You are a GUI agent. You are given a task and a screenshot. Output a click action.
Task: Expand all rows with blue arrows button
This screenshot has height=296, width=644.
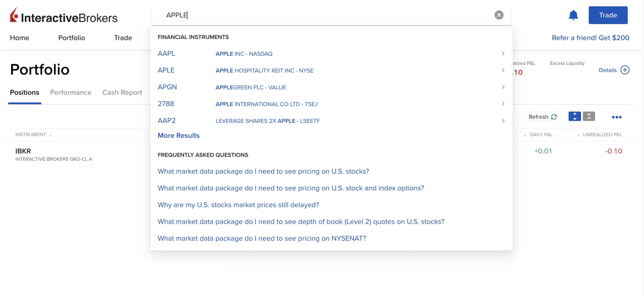tap(575, 116)
